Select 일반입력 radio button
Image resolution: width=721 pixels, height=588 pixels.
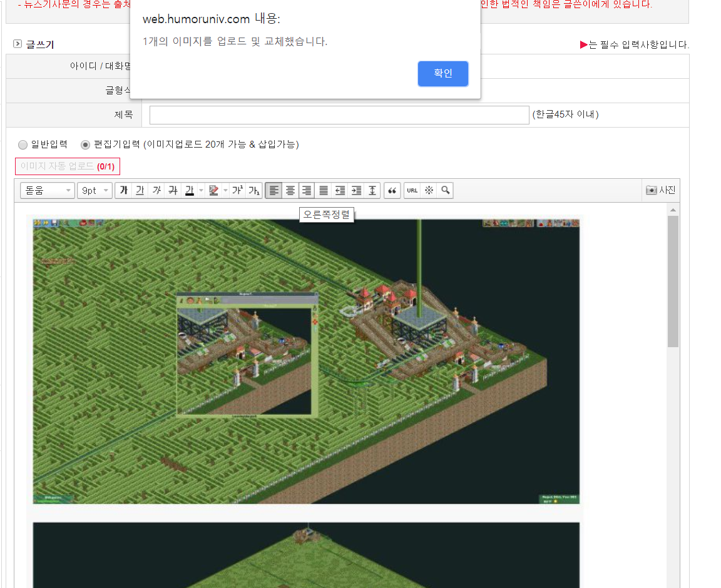(23, 144)
